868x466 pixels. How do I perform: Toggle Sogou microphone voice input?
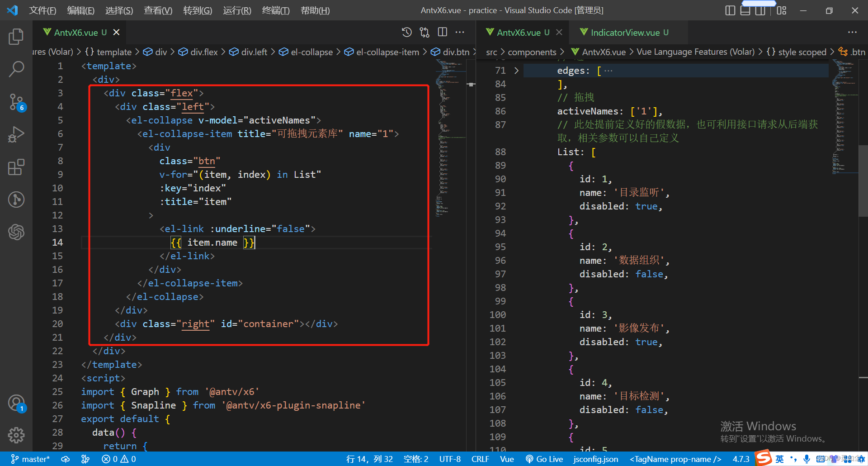(x=807, y=459)
